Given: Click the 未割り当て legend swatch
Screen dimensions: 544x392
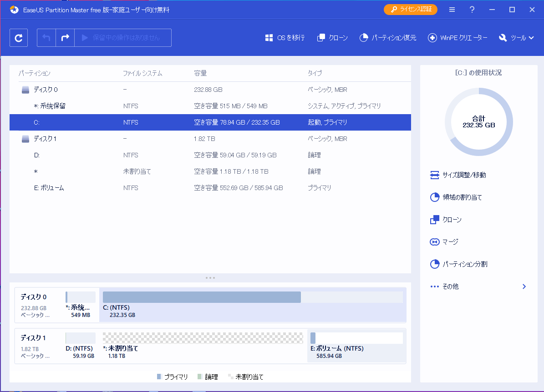Looking at the screenshot, I should 230,377.
